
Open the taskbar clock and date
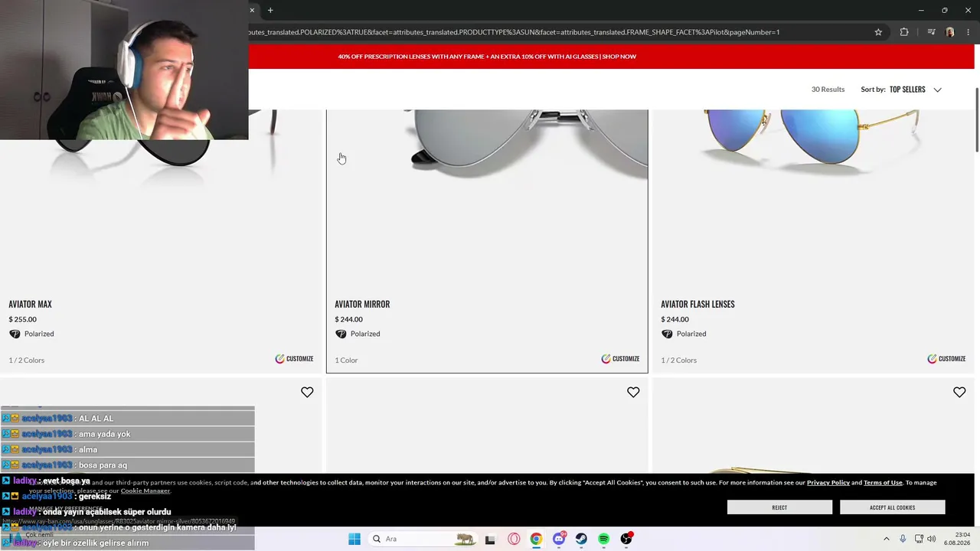(957, 539)
